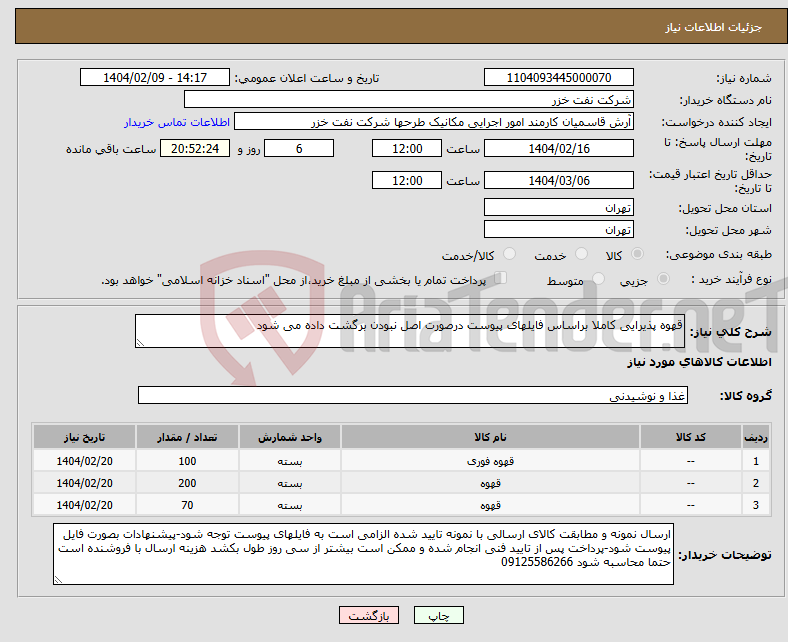The height and width of the screenshot is (642, 788).
Task: Click the request creator field آرش قاسمیان
Action: point(434,122)
